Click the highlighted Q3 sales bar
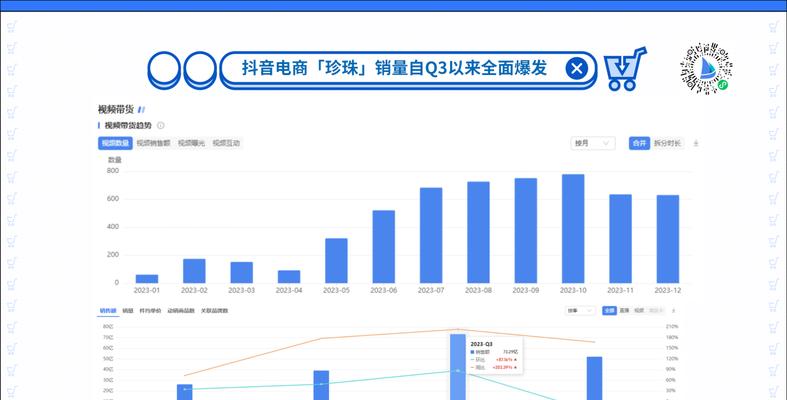 click(x=457, y=367)
